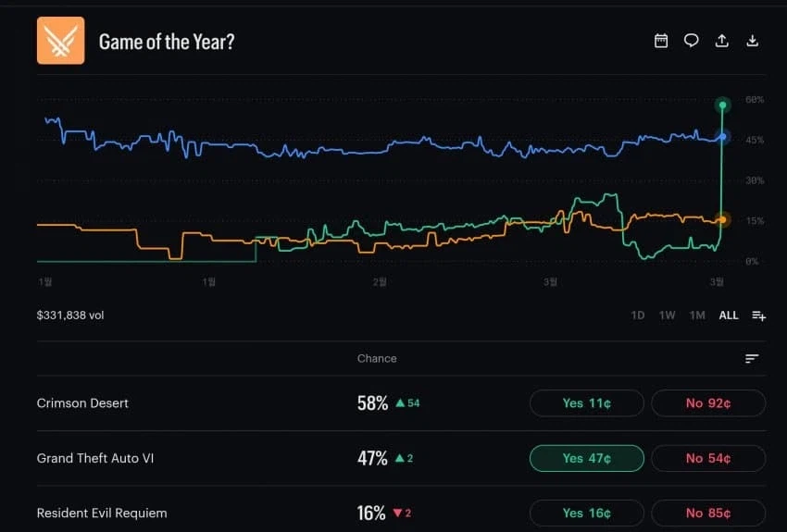Open chart settings icon beside ALL

tap(758, 315)
